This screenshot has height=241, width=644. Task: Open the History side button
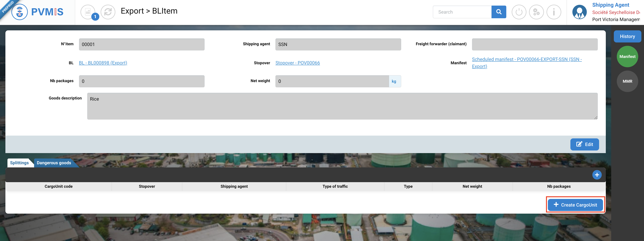pyautogui.click(x=627, y=37)
